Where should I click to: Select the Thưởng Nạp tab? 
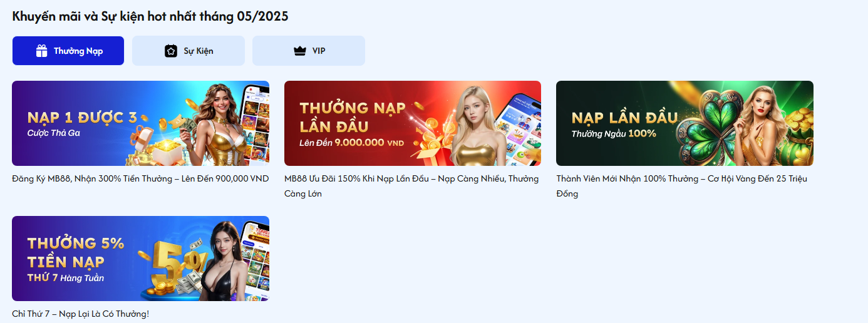[x=68, y=51]
